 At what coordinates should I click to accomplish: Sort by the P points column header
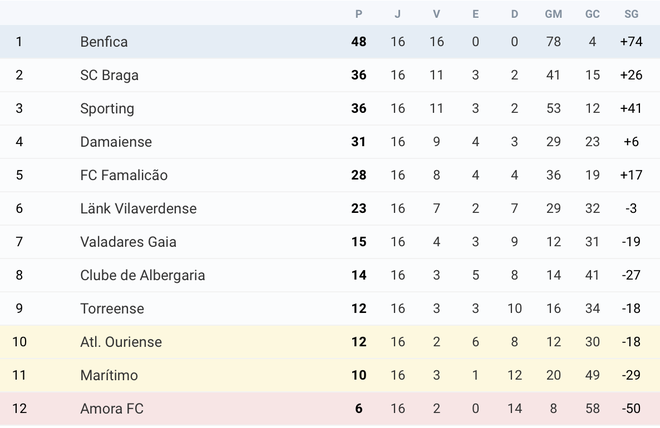click(x=359, y=14)
